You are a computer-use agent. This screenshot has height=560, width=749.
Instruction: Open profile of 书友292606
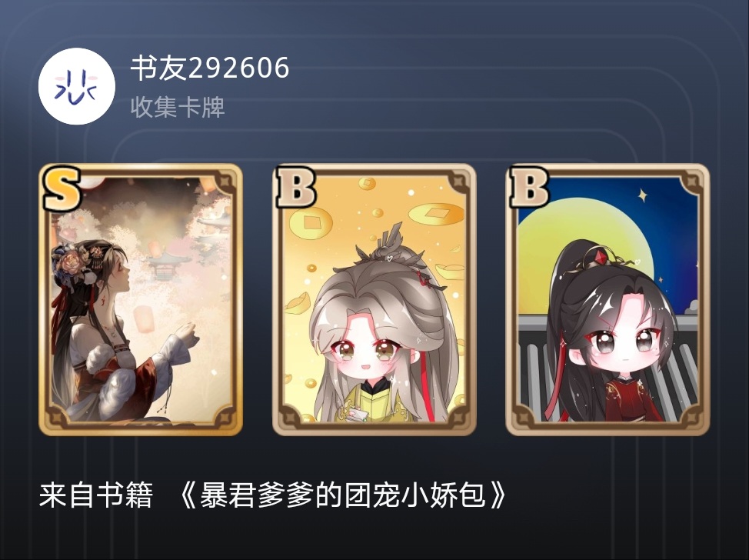[x=210, y=68]
